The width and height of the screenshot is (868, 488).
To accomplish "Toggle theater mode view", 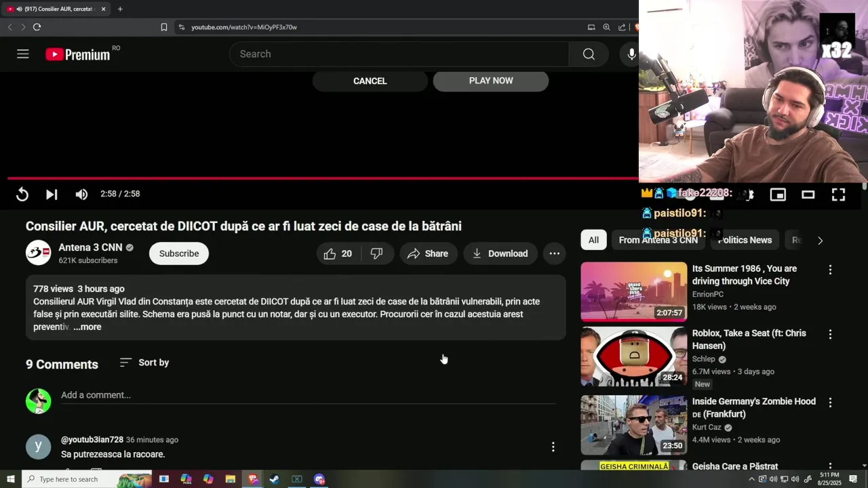I will (x=808, y=195).
